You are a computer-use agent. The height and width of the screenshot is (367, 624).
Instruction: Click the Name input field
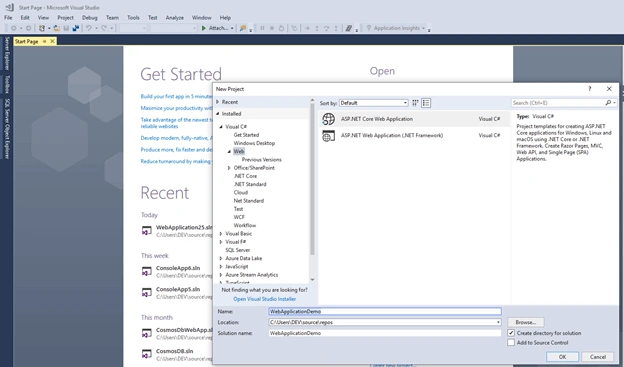385,311
